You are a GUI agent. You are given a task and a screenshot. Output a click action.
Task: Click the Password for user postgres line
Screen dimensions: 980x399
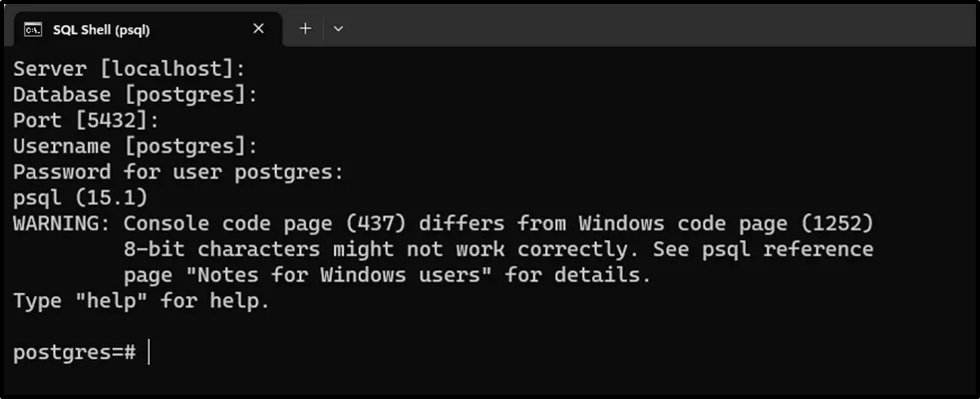click(177, 172)
